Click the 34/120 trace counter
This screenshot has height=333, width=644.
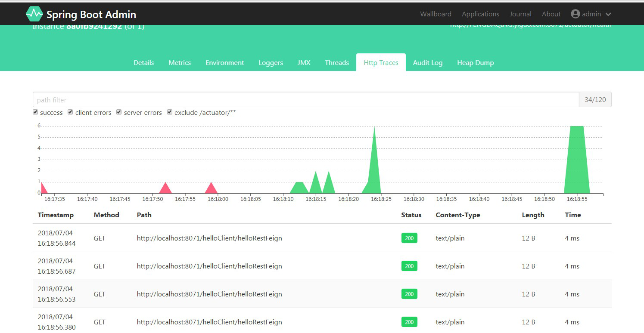595,99
